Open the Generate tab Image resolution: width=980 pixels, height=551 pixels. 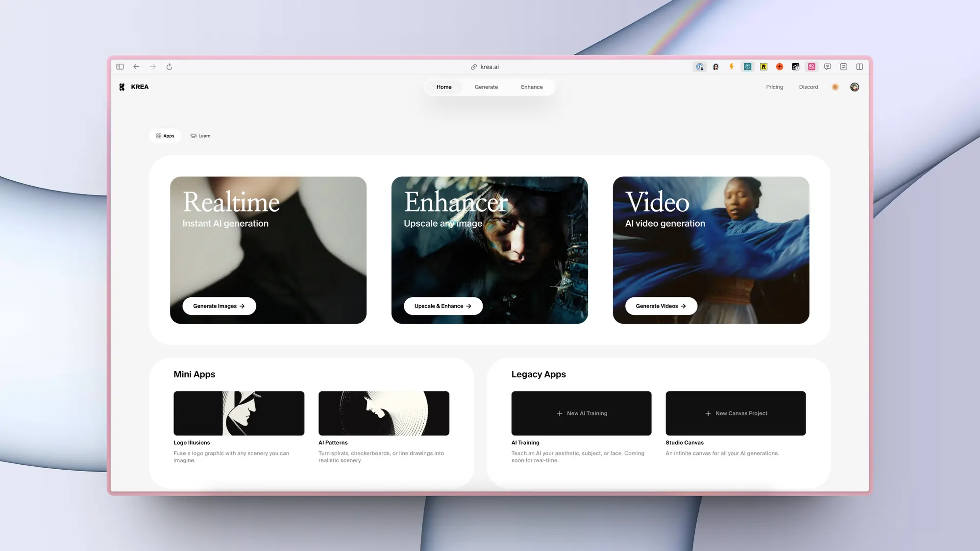coord(486,87)
